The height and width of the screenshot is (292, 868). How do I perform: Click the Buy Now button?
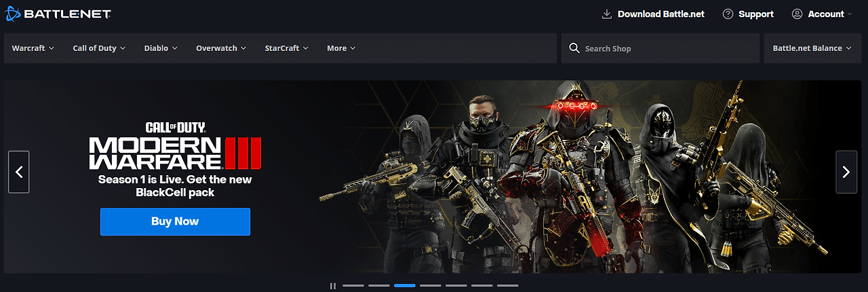point(175,221)
